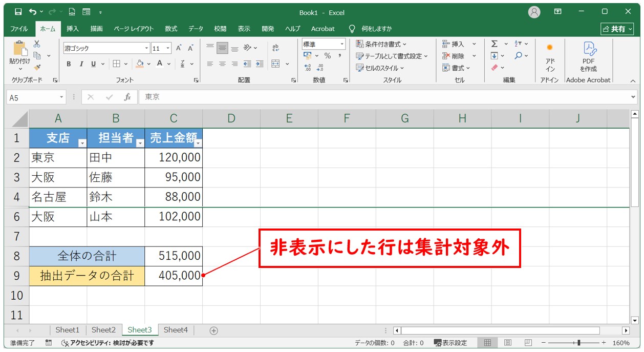Viewport: 644px width, 352px height.
Task: Click the PDFを作成 Acrobat icon
Action: (588, 56)
